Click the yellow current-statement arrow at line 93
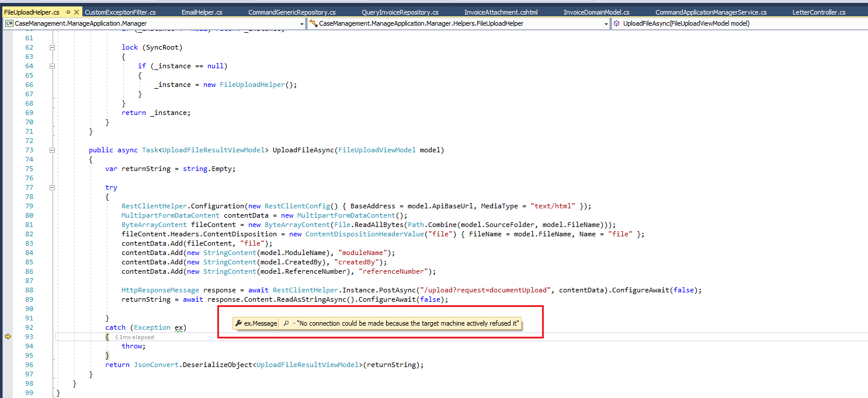Image resolution: width=868 pixels, height=398 pixels. click(8, 337)
